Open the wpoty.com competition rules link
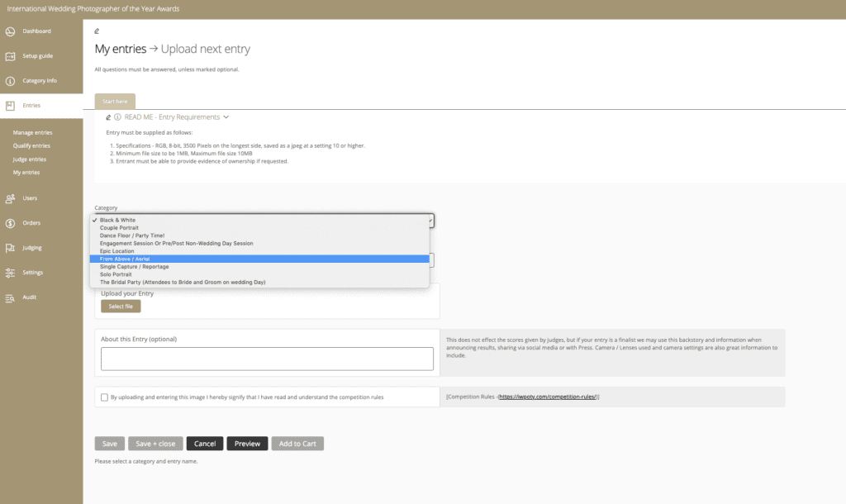 click(548, 397)
